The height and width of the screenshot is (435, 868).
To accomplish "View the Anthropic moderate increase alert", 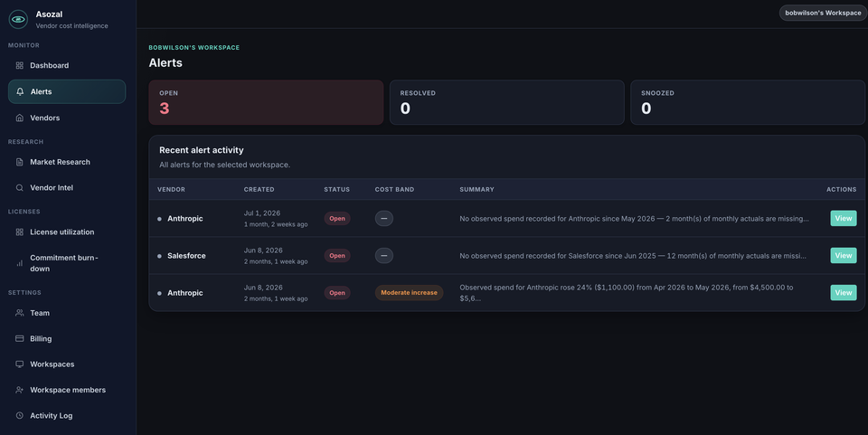I will click(843, 293).
